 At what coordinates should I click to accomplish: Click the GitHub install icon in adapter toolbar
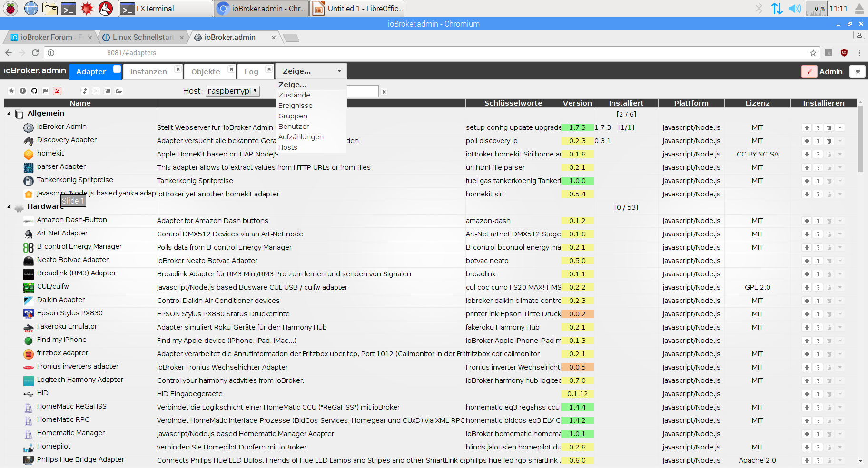[34, 91]
